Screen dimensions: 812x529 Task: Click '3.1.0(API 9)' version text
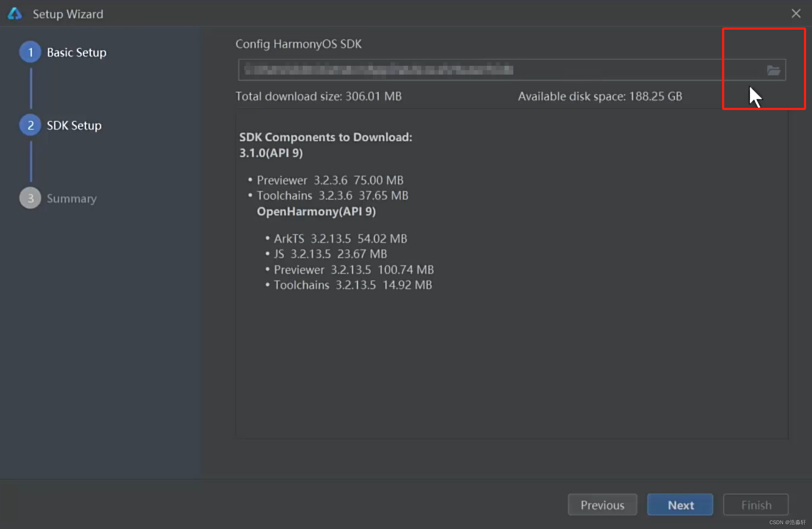click(x=271, y=153)
